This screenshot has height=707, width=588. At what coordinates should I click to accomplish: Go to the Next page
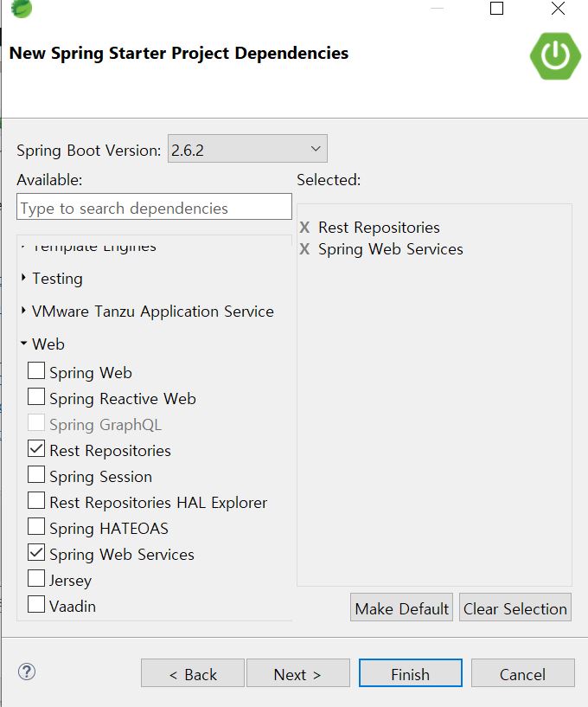297,673
